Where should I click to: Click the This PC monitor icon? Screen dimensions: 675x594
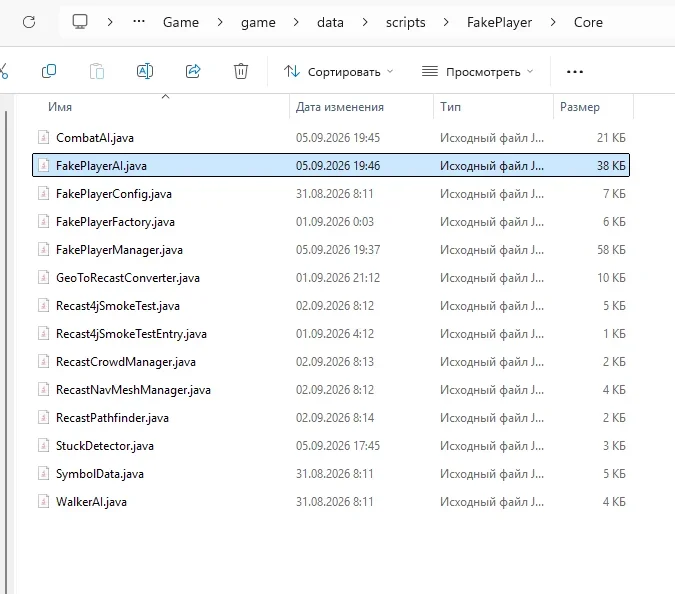80,22
